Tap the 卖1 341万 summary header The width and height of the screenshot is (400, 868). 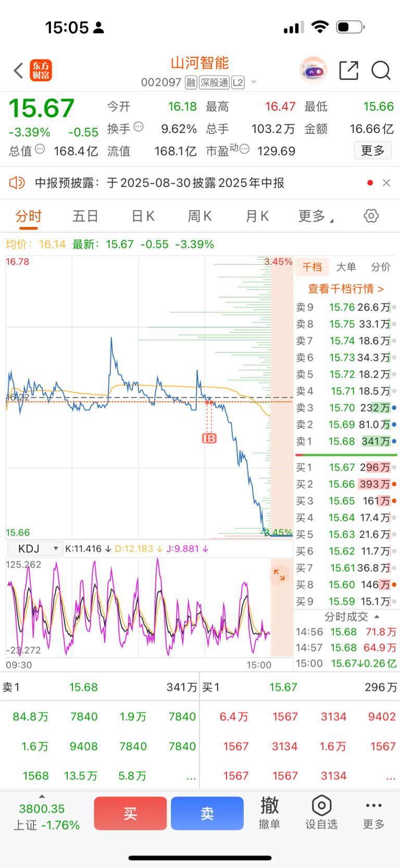point(100,687)
